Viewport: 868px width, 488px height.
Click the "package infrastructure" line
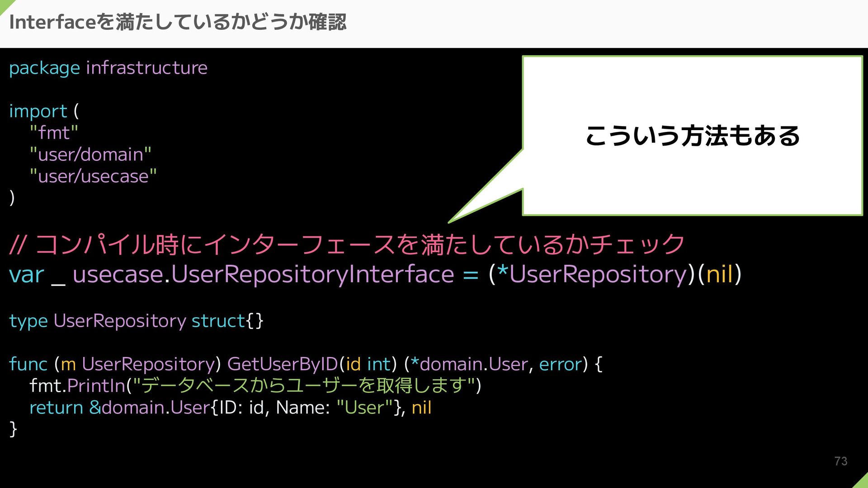pyautogui.click(x=108, y=68)
